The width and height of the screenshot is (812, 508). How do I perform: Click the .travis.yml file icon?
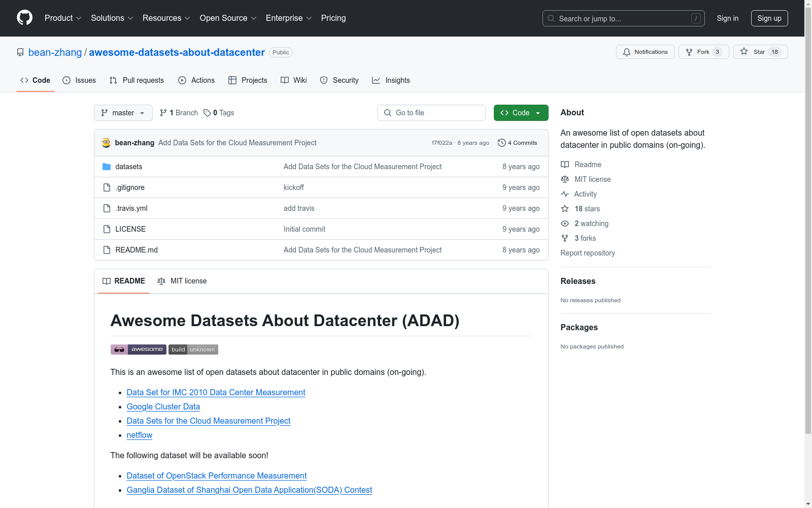107,208
